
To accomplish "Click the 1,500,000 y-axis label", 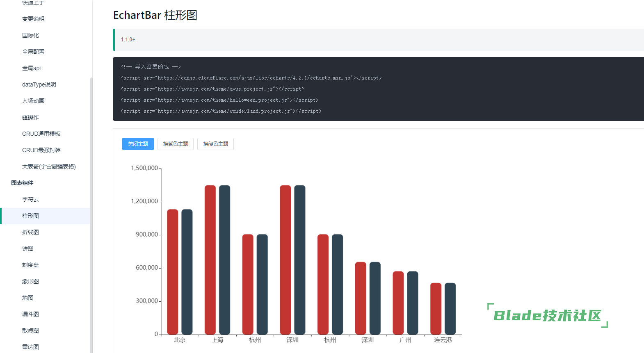I will [x=144, y=168].
